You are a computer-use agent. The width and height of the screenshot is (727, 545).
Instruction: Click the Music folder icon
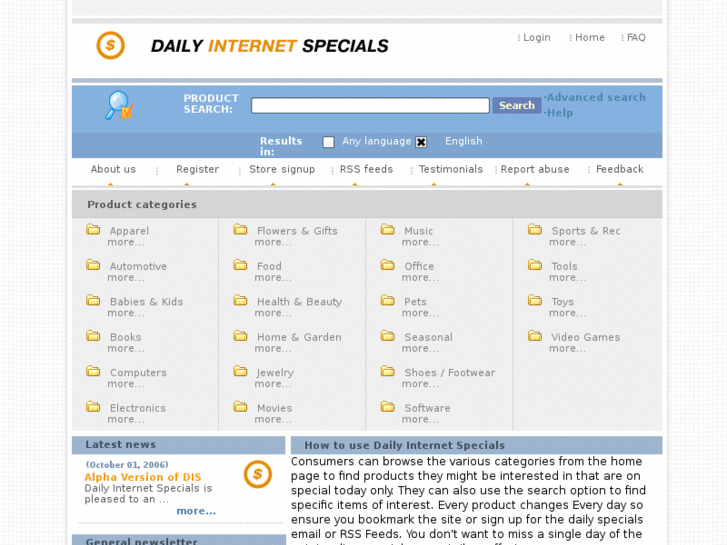coord(388,229)
